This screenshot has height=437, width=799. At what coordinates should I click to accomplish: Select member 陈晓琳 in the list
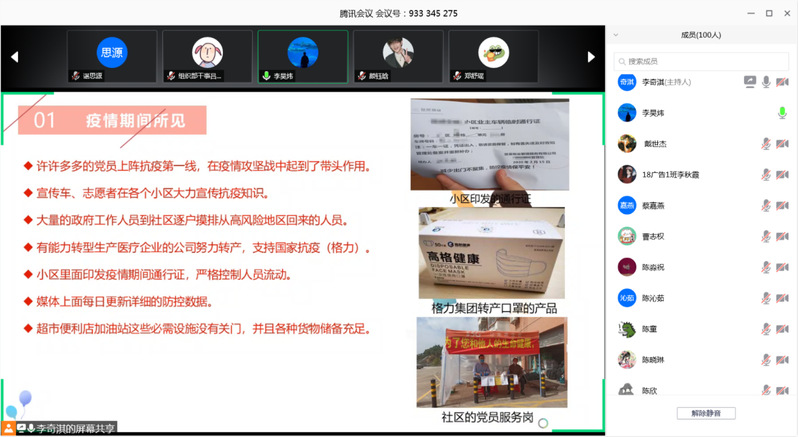point(655,360)
